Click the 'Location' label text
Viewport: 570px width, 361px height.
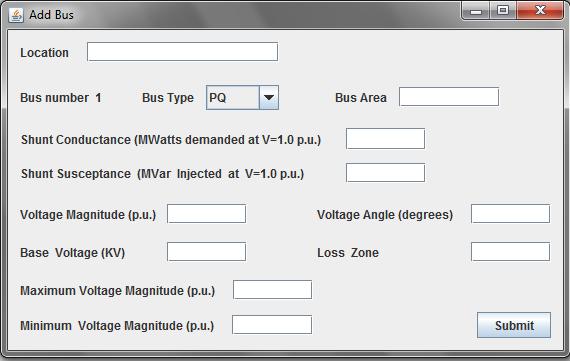click(44, 53)
